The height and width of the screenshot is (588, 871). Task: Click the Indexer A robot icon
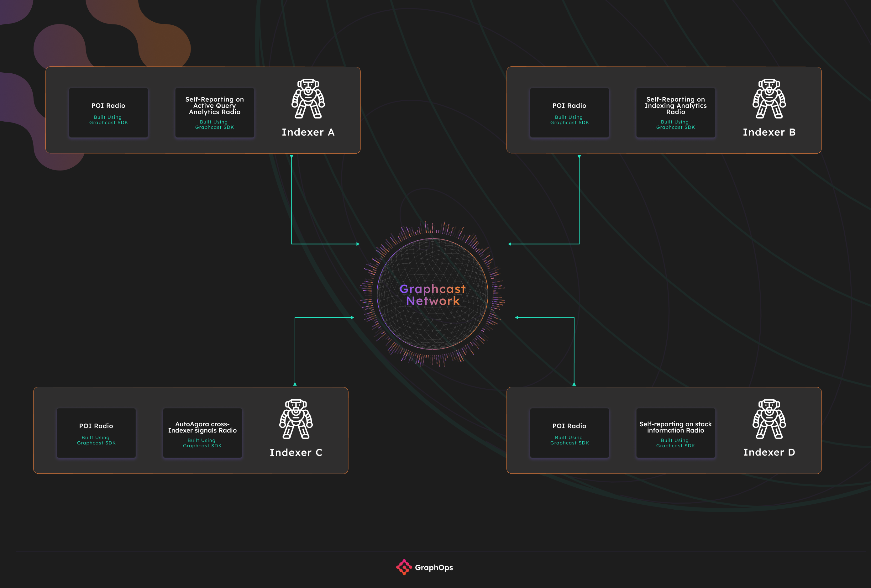click(x=308, y=98)
